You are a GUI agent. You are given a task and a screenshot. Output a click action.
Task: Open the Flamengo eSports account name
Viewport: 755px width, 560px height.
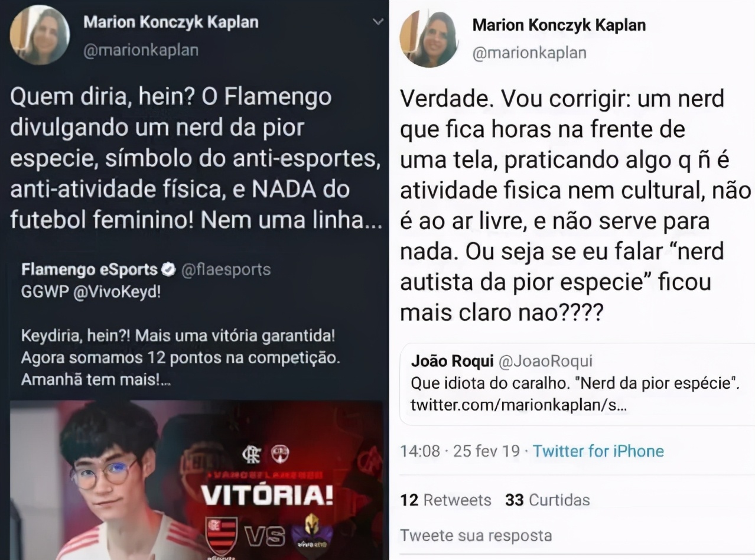(x=90, y=270)
